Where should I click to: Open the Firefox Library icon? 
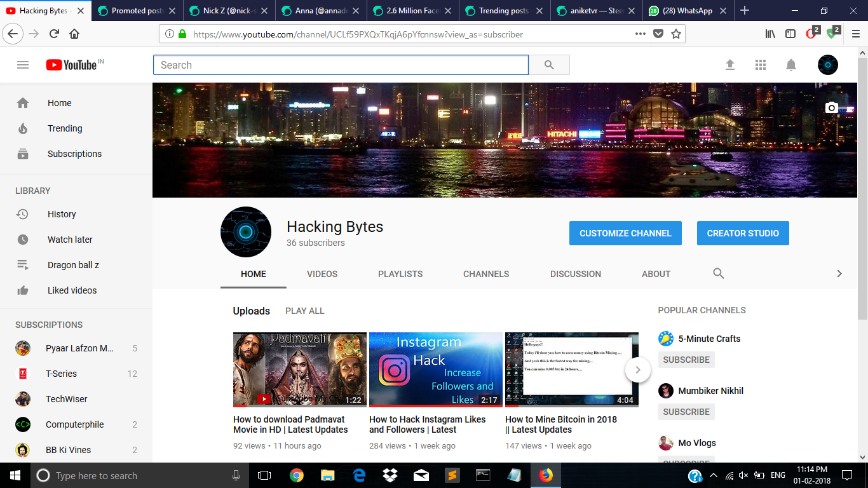[770, 34]
